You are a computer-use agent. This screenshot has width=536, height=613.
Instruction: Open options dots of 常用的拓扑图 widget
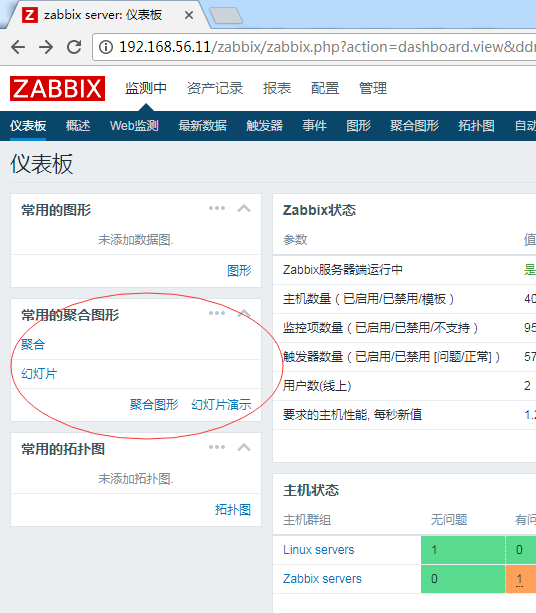pyautogui.click(x=217, y=447)
